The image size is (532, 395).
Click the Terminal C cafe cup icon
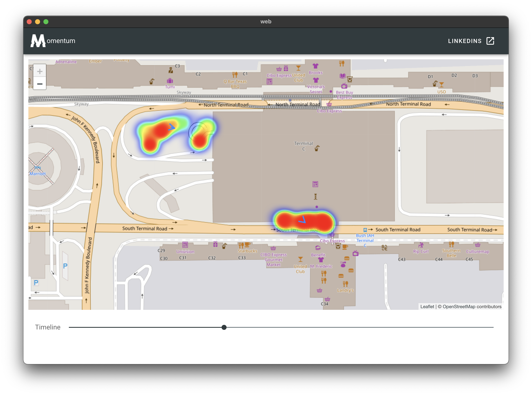317,148
